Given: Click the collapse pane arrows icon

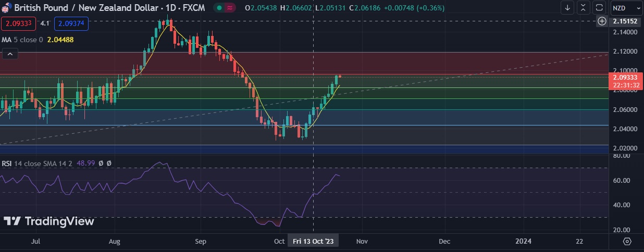Looking at the screenshot, I should coord(583,8).
